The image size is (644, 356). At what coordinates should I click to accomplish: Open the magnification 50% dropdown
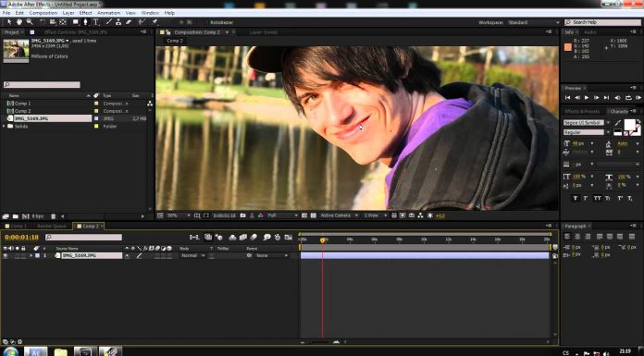178,215
